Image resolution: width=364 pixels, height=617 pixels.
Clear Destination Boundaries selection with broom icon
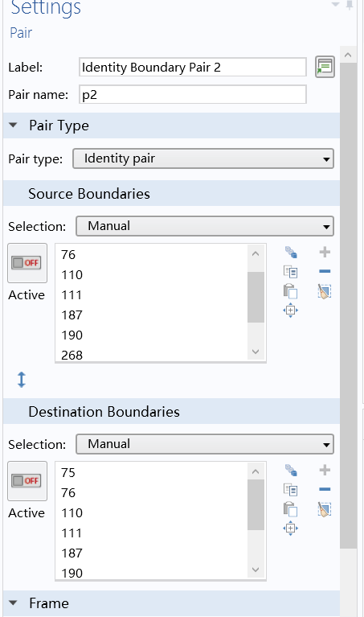click(x=325, y=509)
